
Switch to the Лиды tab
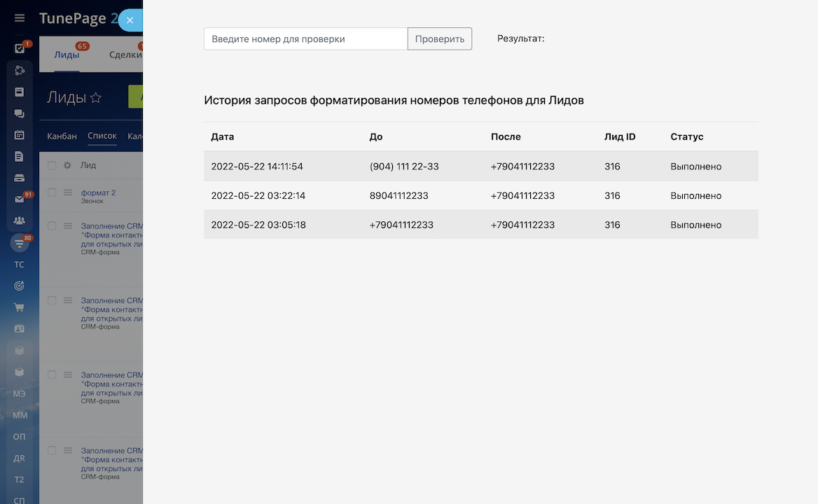coord(67,55)
